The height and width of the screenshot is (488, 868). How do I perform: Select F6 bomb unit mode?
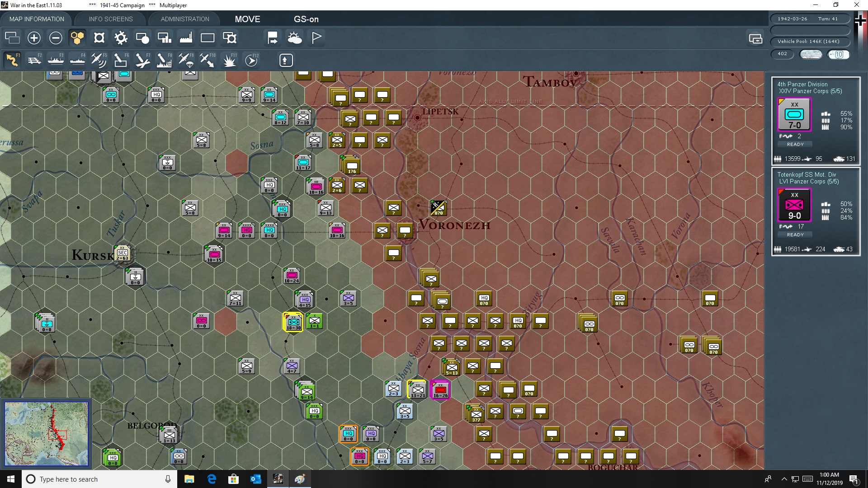point(121,60)
